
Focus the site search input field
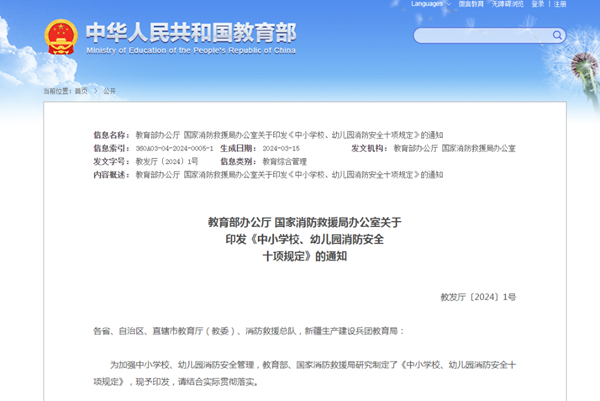[x=480, y=36]
